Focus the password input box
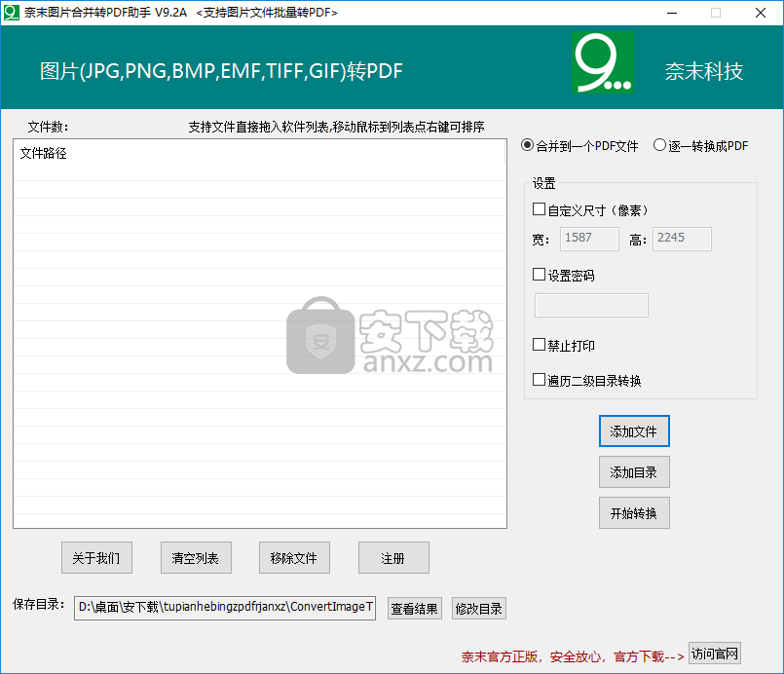Image resolution: width=784 pixels, height=674 pixels. (591, 305)
